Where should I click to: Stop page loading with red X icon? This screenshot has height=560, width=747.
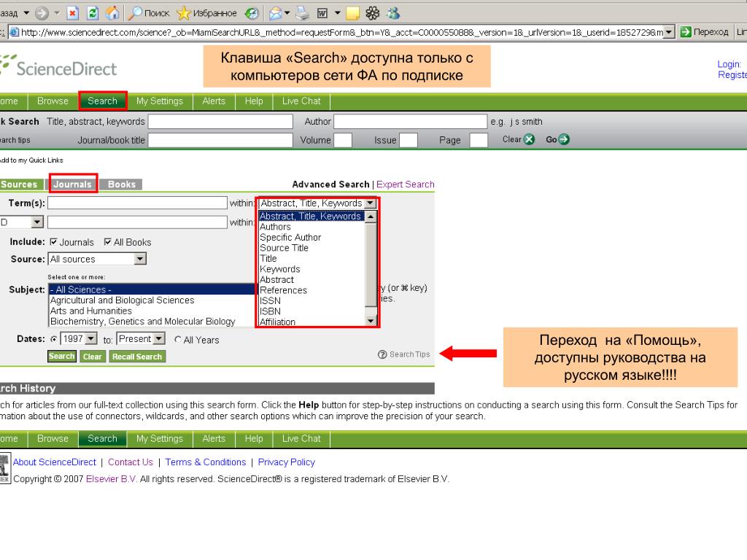coord(72,13)
